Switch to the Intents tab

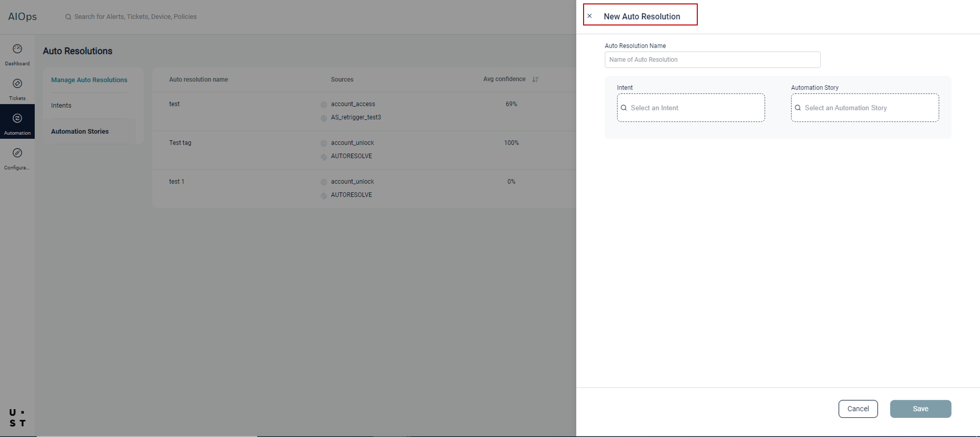point(61,105)
